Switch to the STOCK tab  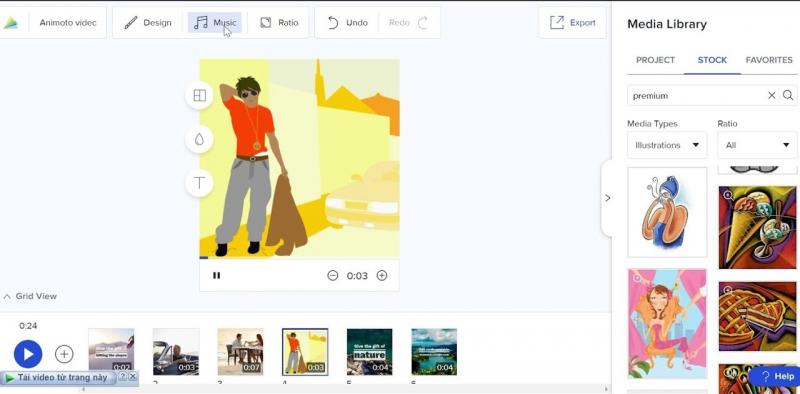coord(712,60)
